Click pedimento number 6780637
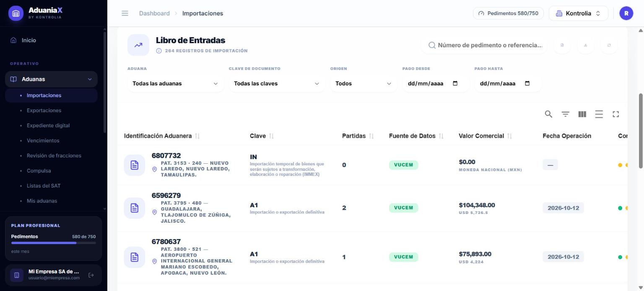 pyautogui.click(x=166, y=242)
